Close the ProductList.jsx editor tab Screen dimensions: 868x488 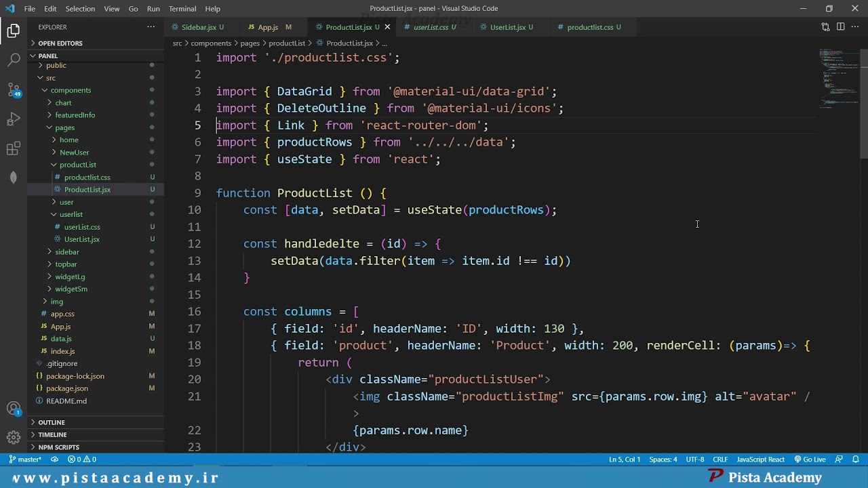click(x=387, y=27)
